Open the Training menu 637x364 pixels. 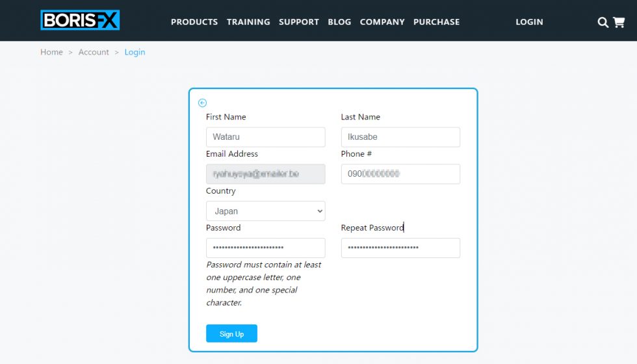(x=248, y=22)
